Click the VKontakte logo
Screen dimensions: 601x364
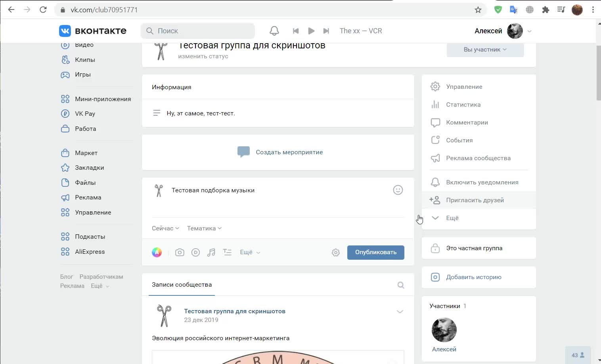[x=93, y=31]
